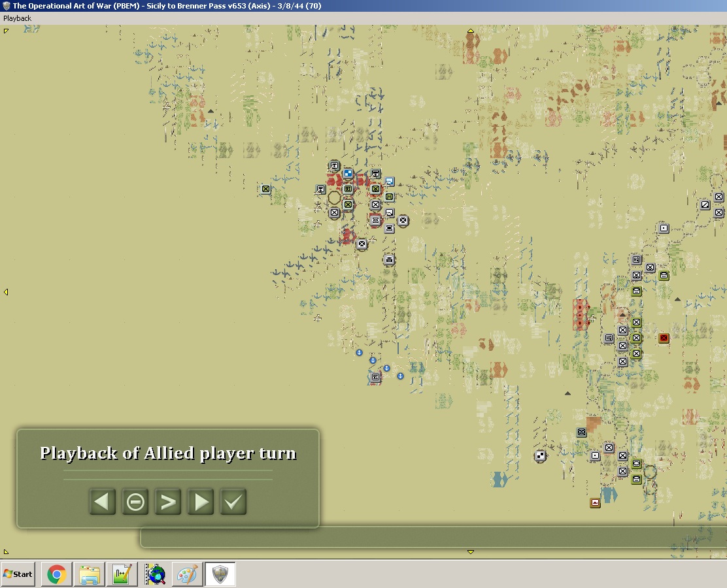This screenshot has height=588, width=727.
Task: Select the lower HQ counter left of infantry stack
Action: (x=609, y=338)
